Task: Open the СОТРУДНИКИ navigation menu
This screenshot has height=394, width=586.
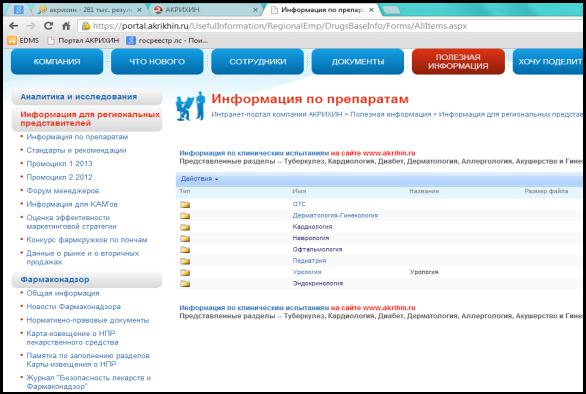Action: 257,62
